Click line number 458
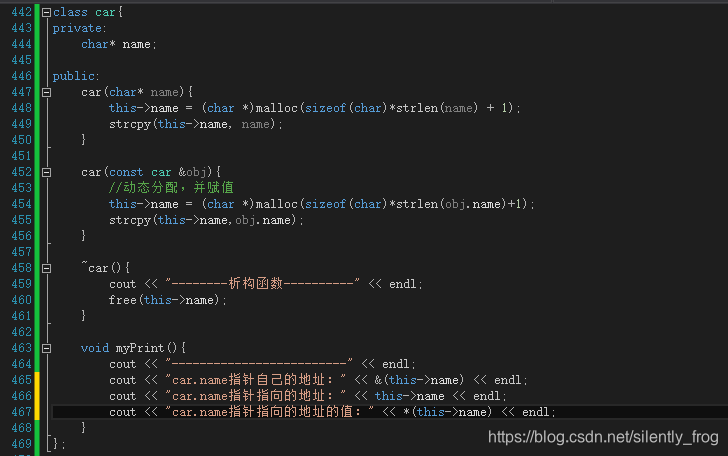Screen dimensions: 728x456 [21, 268]
